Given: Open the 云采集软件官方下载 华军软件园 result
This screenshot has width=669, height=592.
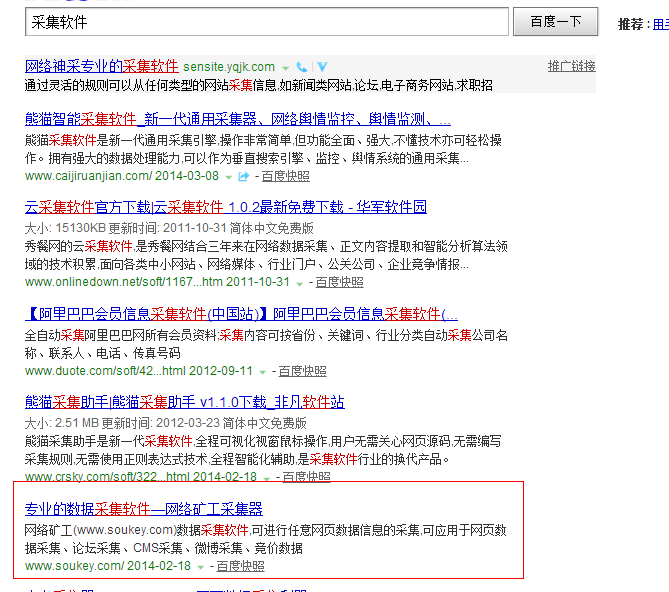Looking at the screenshot, I should coord(226,207).
